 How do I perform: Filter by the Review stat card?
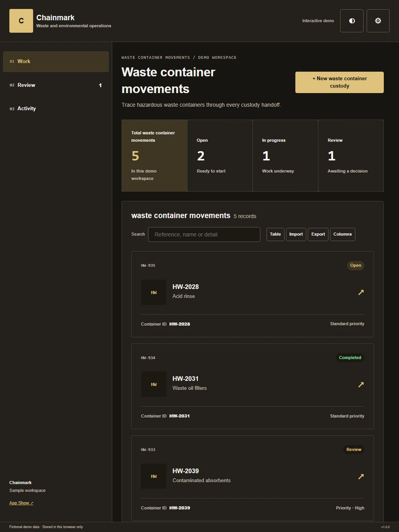click(x=351, y=156)
